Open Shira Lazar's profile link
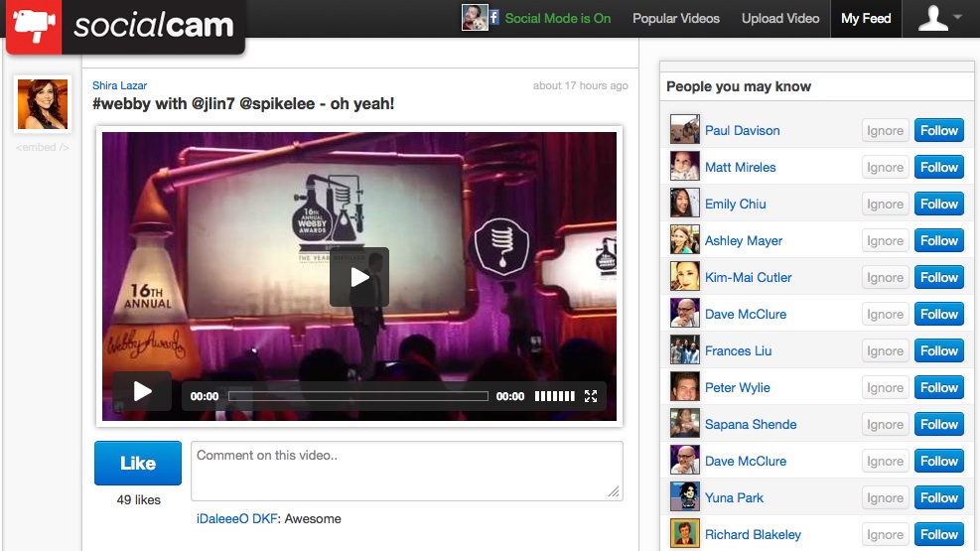This screenshot has width=980, height=551. (119, 85)
